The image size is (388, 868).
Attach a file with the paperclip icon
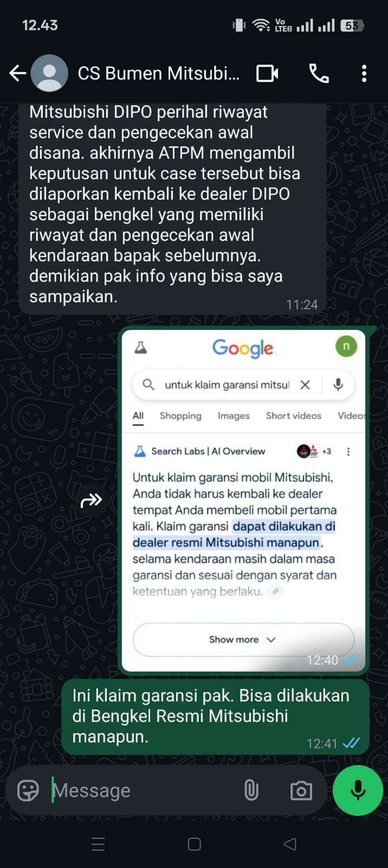pos(251,790)
